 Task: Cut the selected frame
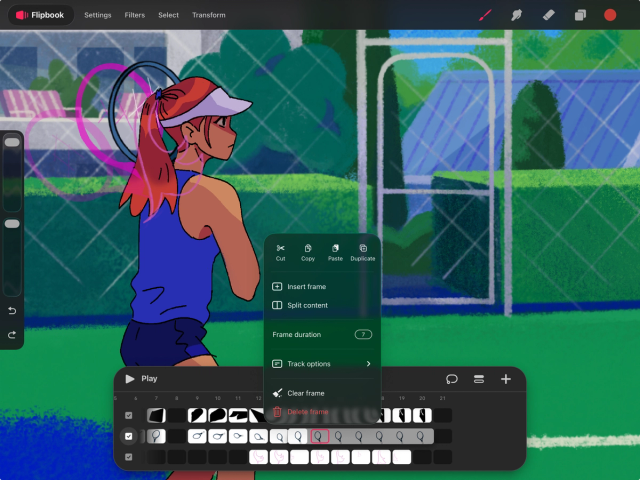point(280,252)
